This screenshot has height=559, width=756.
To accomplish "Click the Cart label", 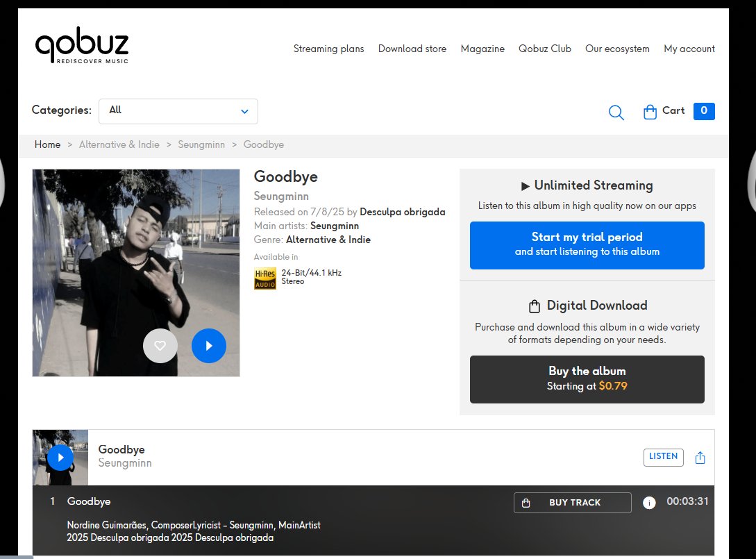I will [x=673, y=110].
